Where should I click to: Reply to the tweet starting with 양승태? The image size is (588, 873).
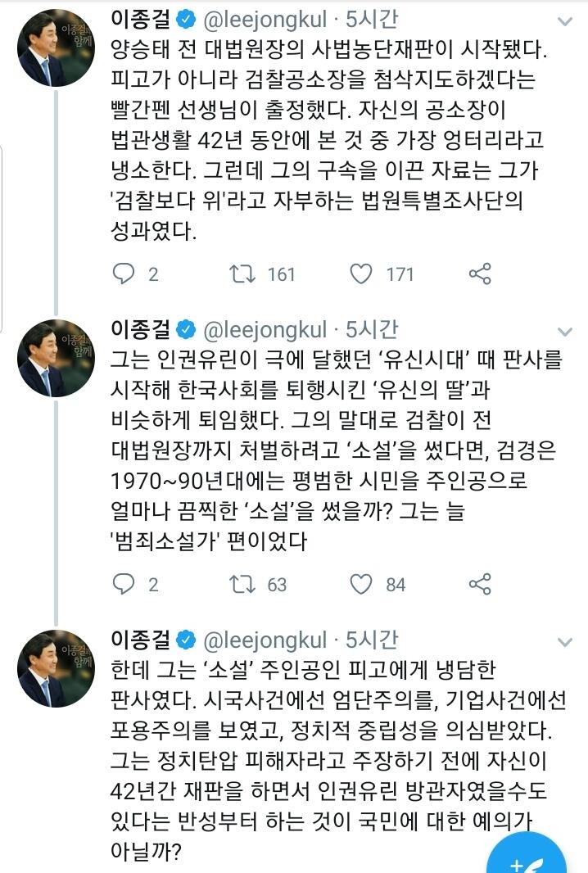point(124,274)
